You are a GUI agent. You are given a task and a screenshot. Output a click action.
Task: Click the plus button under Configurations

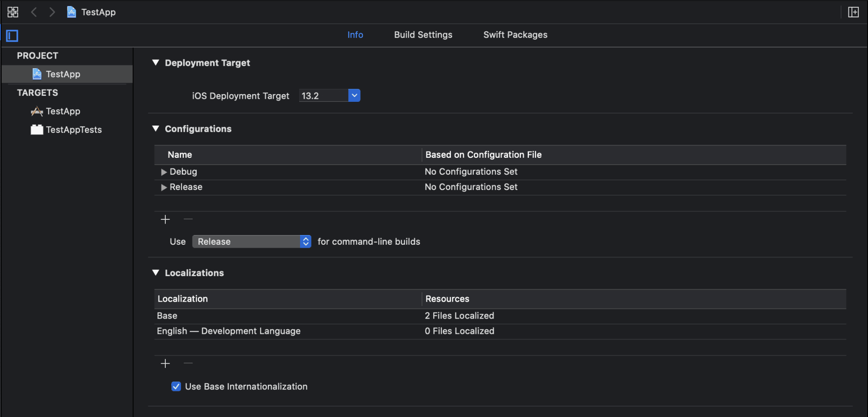click(165, 219)
